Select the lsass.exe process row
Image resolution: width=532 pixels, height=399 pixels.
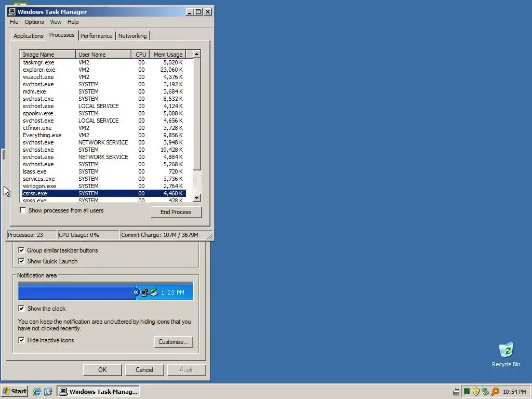point(103,171)
